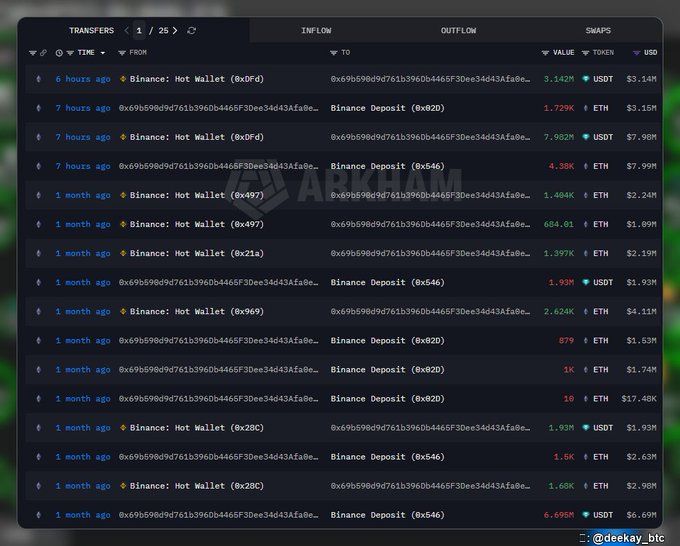Click the VALUE column header
This screenshot has width=680, height=546.
click(x=563, y=52)
